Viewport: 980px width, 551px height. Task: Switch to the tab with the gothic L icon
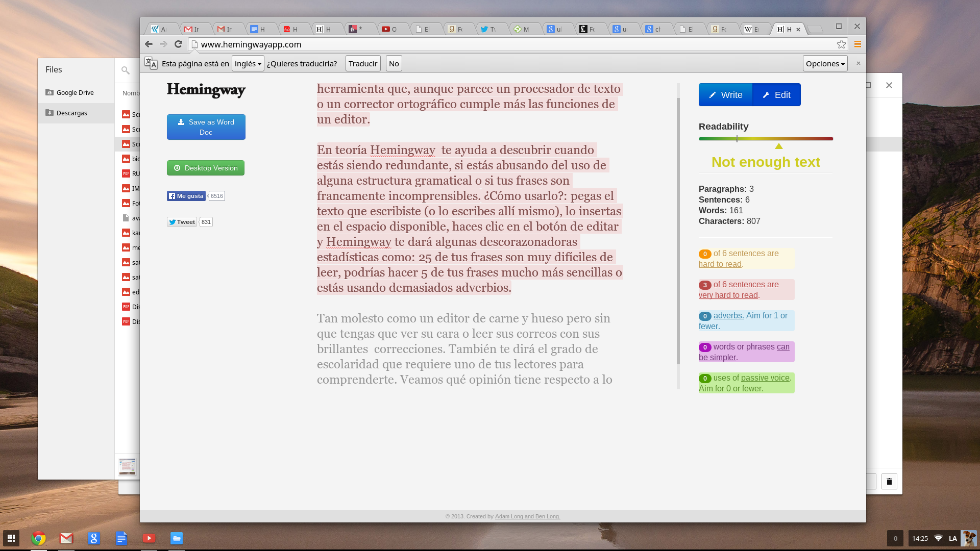[x=587, y=29]
